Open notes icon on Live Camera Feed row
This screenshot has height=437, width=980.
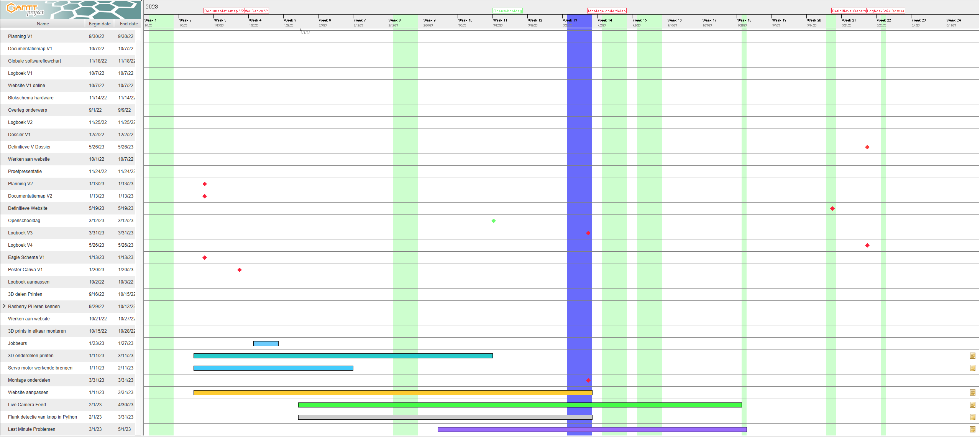(972, 405)
